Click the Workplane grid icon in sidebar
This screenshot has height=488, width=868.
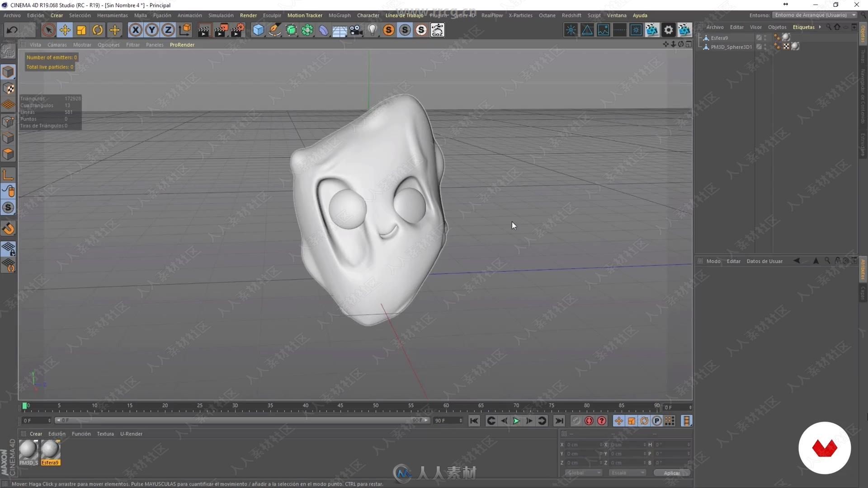(8, 105)
